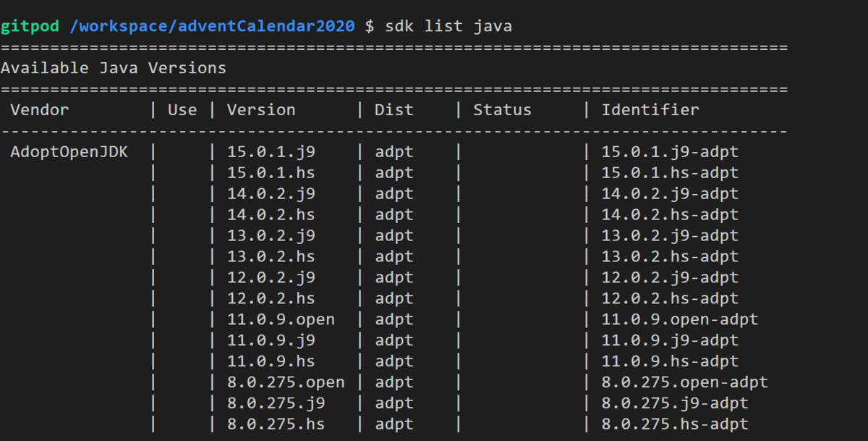The image size is (868, 441).
Task: Click the 11.0.9.hs-adpt identifier
Action: click(670, 362)
